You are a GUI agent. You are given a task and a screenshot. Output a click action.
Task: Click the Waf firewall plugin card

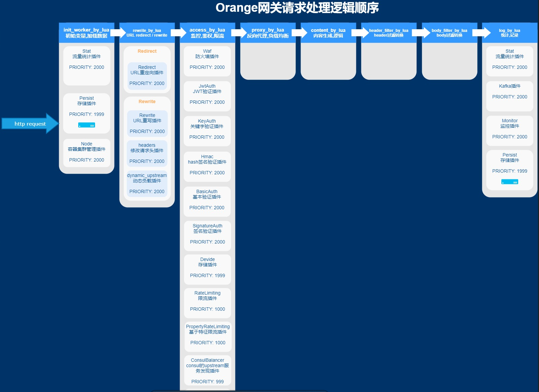pyautogui.click(x=207, y=61)
